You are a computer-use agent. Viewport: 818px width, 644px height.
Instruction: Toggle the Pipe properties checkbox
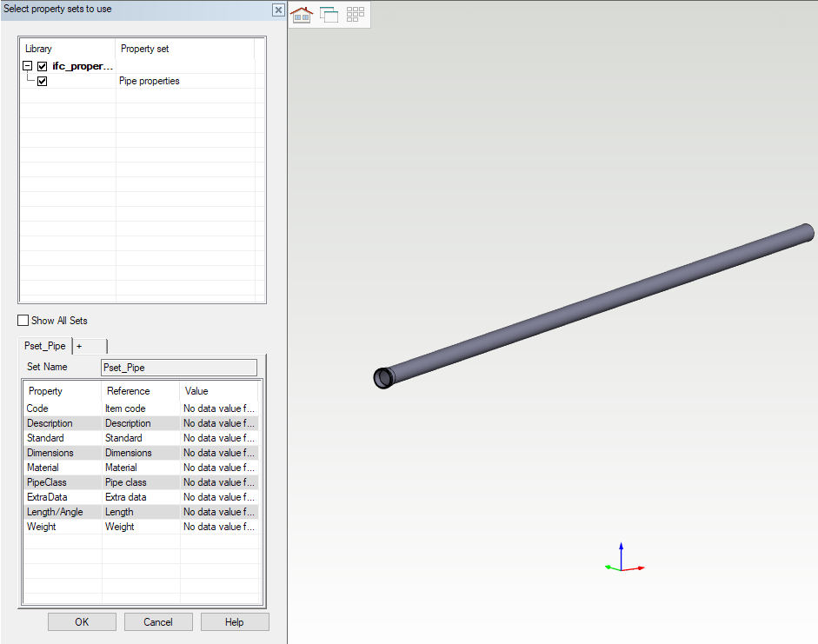[42, 81]
